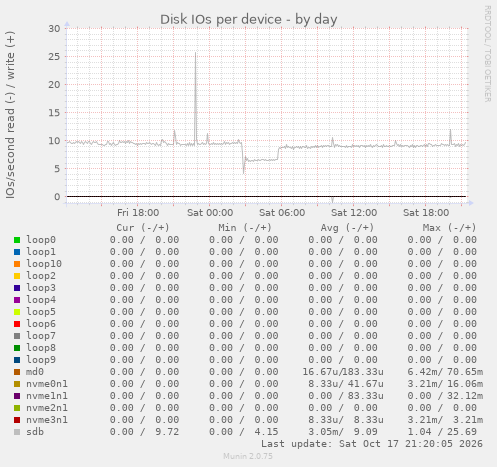The height and width of the screenshot is (467, 497).
Task: Click the nvme1n1 Avg value 83.33u
Action: coord(366,396)
